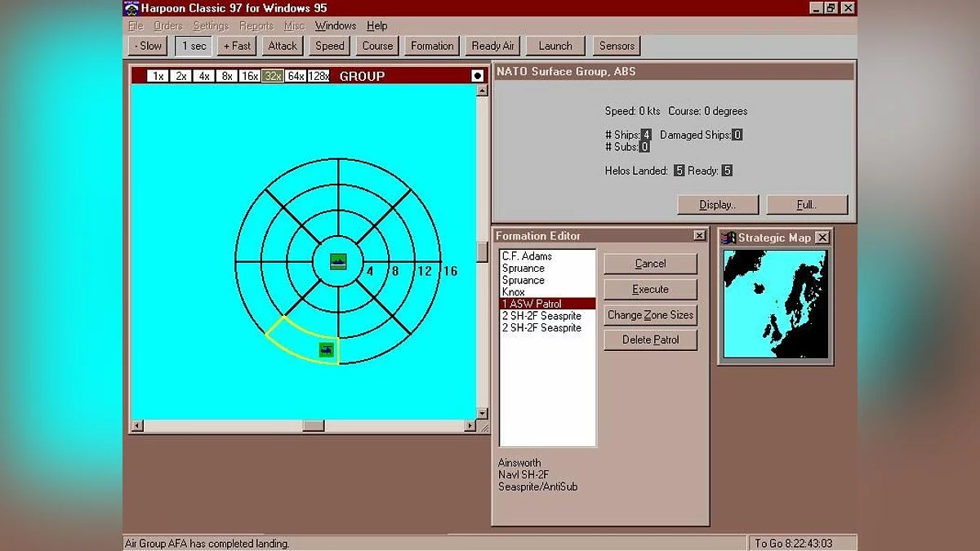Open the Misc menu
980x551 pixels.
pos(294,26)
